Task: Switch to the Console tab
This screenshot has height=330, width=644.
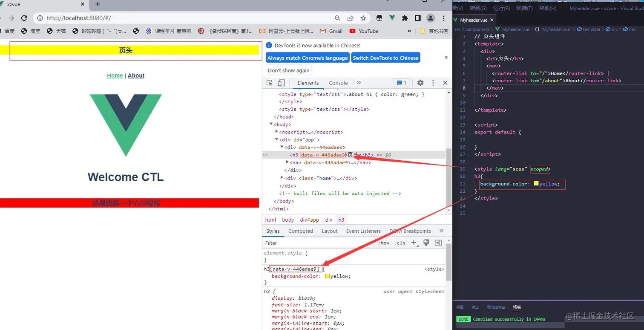Action: click(x=338, y=83)
